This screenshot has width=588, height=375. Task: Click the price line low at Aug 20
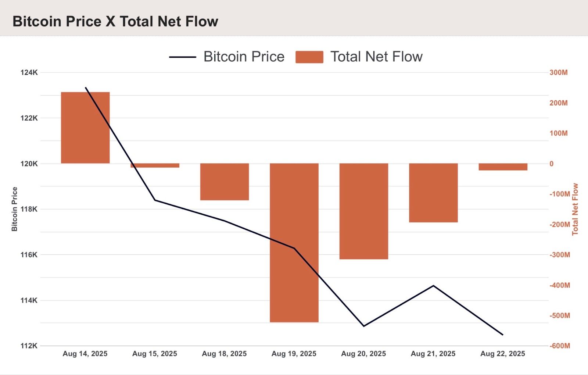pyautogui.click(x=364, y=326)
